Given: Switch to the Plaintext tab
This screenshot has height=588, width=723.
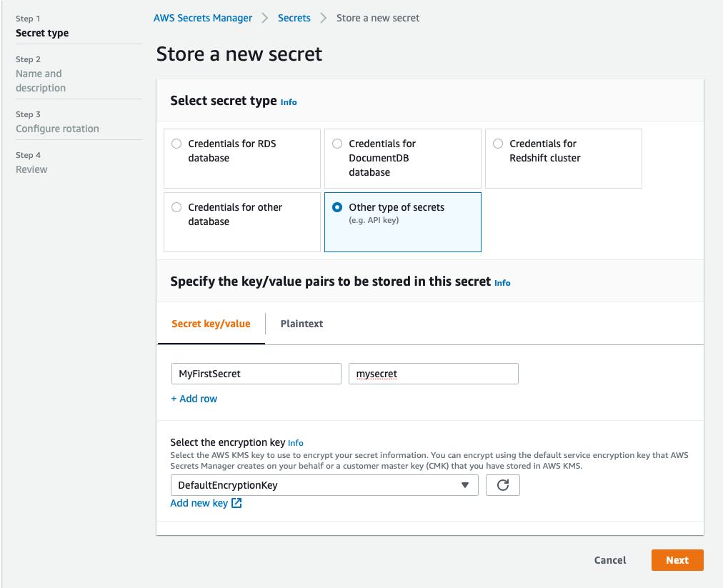Looking at the screenshot, I should 301,324.
